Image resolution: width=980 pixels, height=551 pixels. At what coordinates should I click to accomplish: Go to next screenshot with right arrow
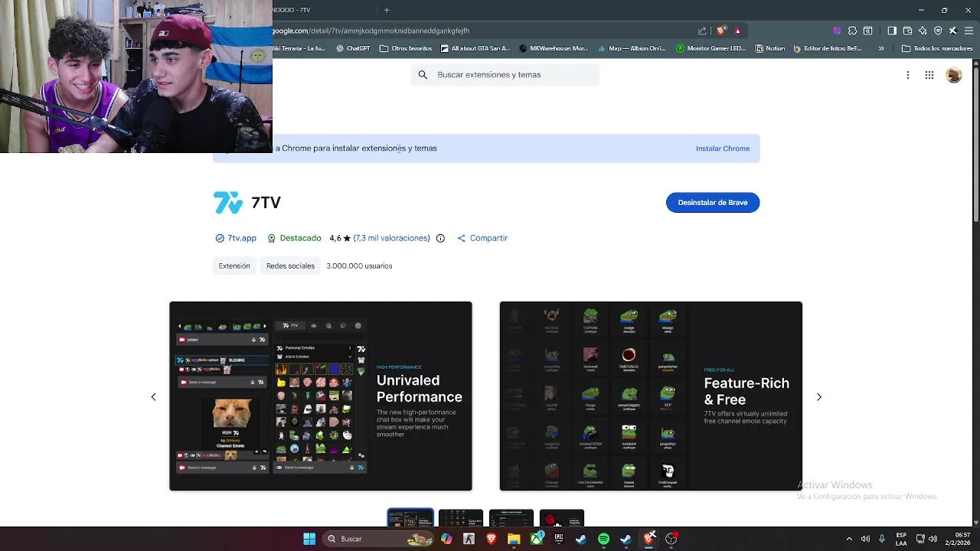point(818,396)
